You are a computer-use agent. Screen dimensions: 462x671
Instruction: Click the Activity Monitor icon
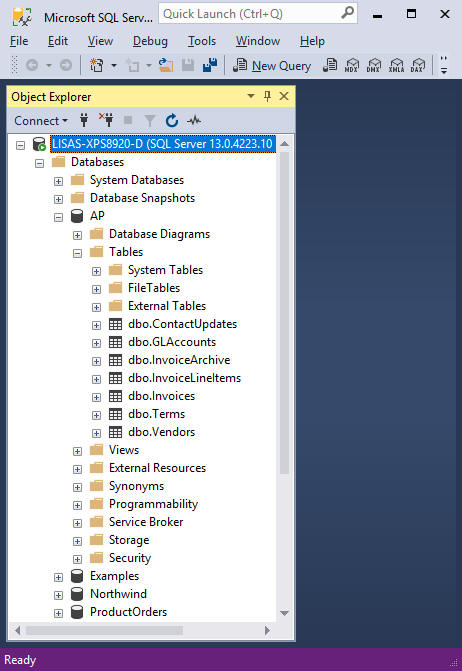[194, 121]
